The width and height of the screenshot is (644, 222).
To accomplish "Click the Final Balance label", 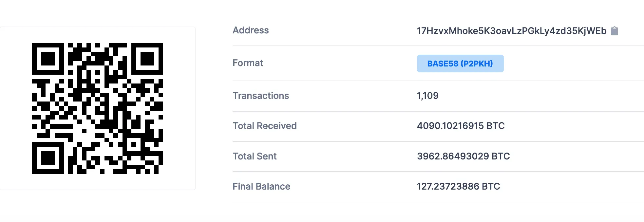I will [261, 186].
